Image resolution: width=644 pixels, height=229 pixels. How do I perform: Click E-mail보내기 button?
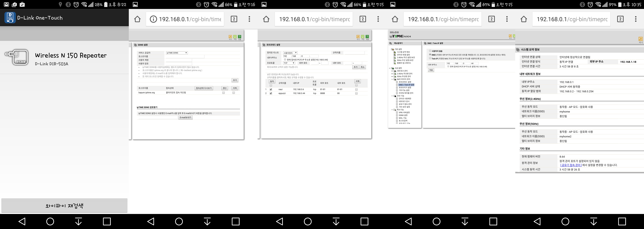pos(186,118)
